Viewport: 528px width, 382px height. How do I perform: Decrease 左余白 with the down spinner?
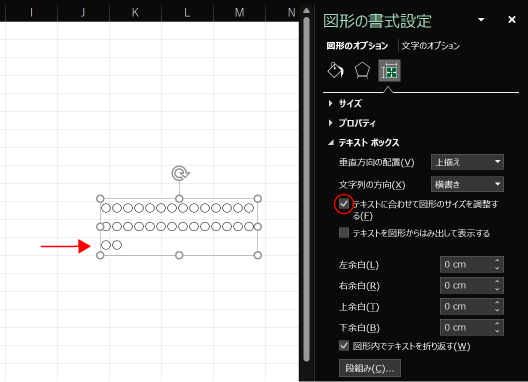point(497,268)
